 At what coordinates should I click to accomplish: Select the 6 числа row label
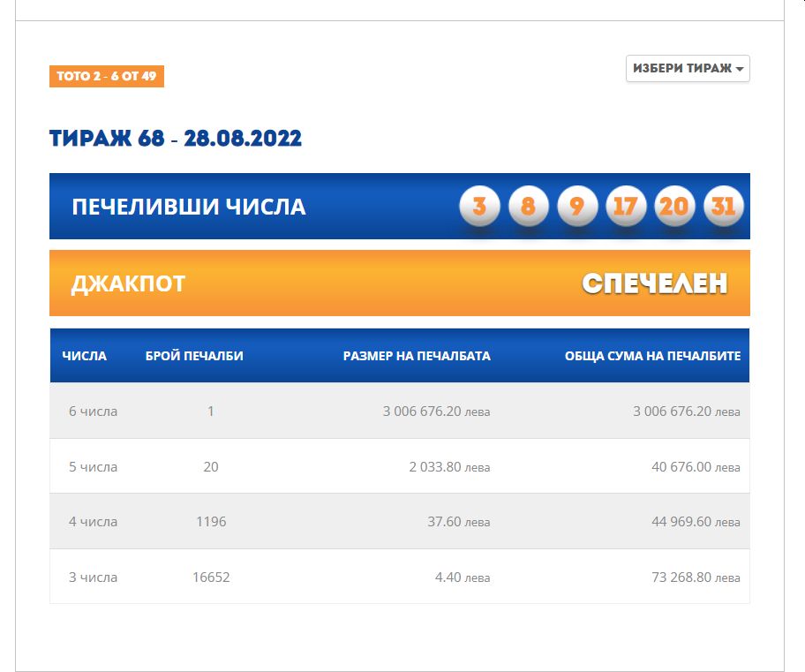[93, 412]
